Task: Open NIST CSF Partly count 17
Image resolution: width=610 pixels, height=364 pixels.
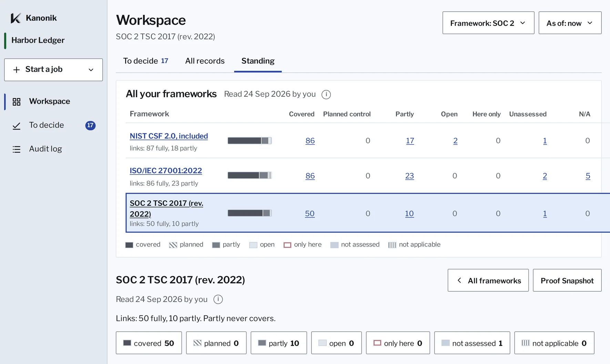Action: click(410, 141)
